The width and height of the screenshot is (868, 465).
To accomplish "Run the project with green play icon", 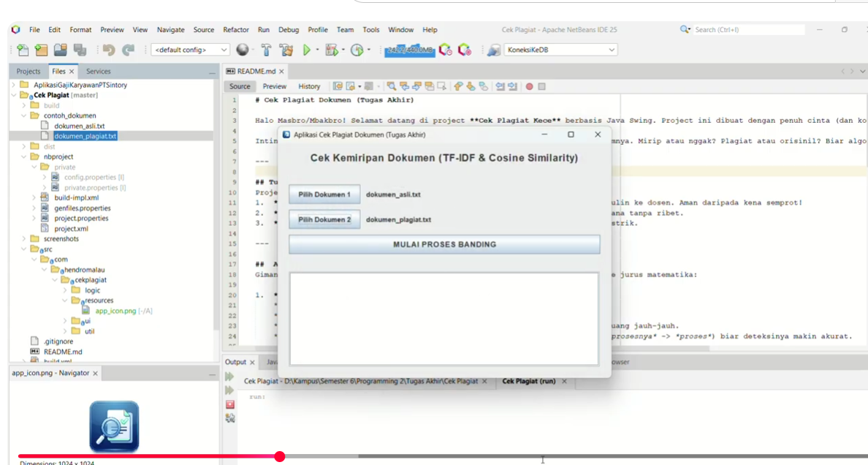I will coord(307,50).
